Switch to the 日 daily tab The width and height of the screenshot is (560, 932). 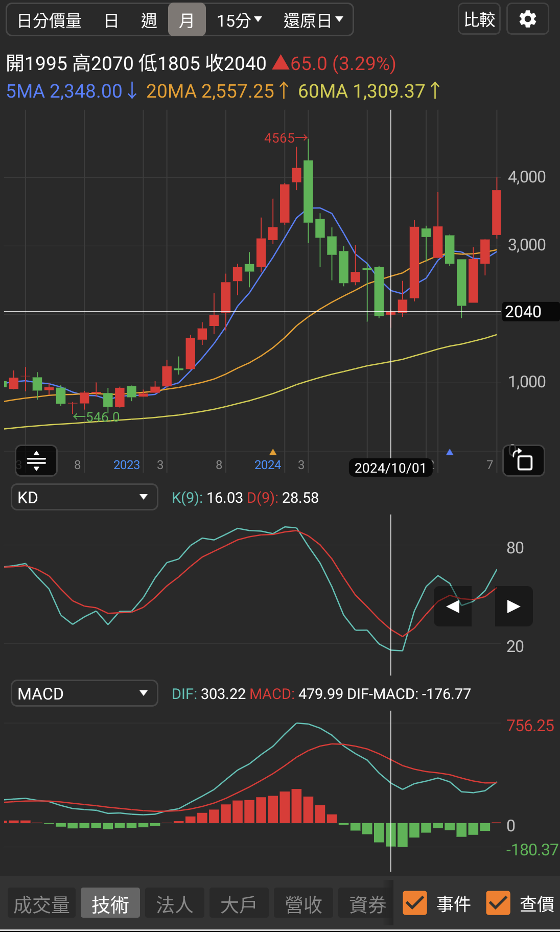pyautogui.click(x=111, y=20)
